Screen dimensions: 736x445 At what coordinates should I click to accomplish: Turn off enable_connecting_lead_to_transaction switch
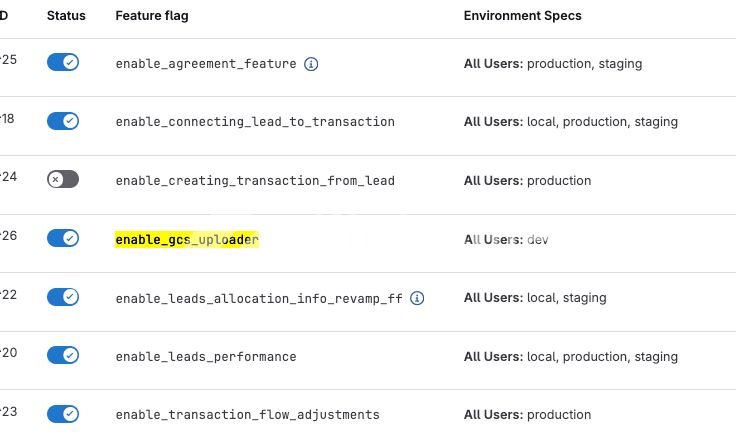click(x=63, y=121)
